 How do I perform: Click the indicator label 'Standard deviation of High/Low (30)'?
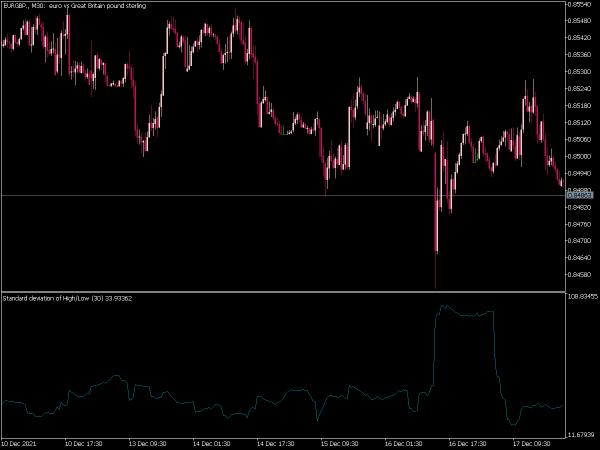(x=53, y=298)
